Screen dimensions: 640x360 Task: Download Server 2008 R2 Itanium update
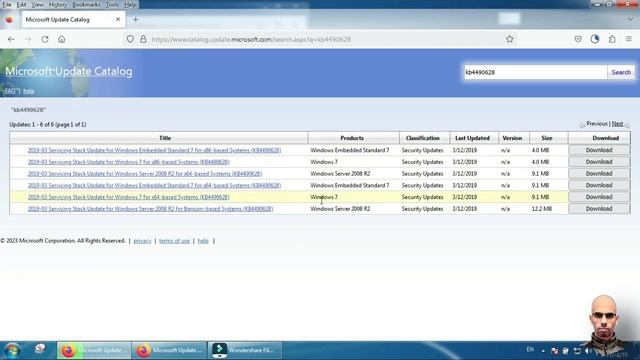coord(599,209)
